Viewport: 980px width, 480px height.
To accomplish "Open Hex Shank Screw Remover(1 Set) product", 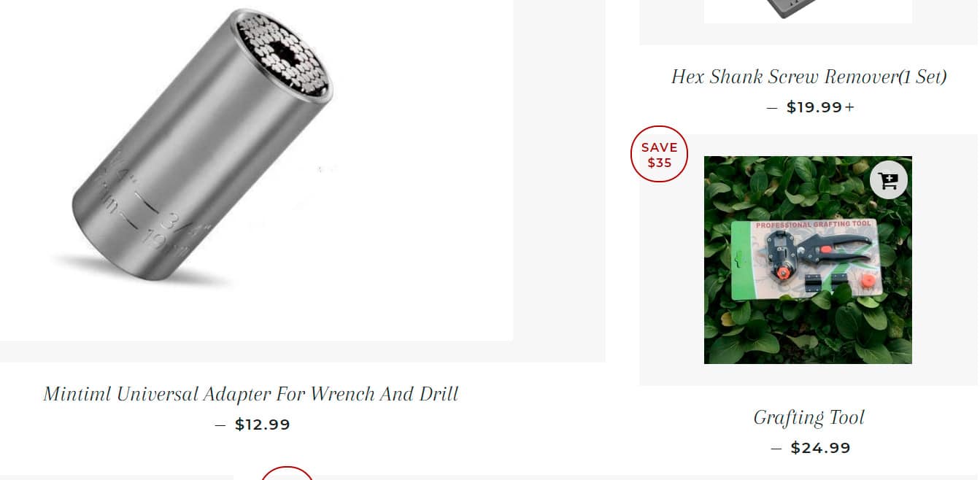I will (x=809, y=77).
